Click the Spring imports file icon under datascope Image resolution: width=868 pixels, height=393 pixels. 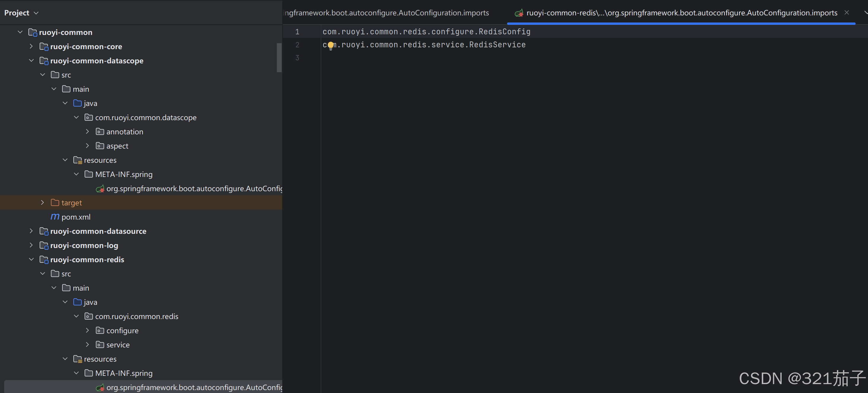100,189
